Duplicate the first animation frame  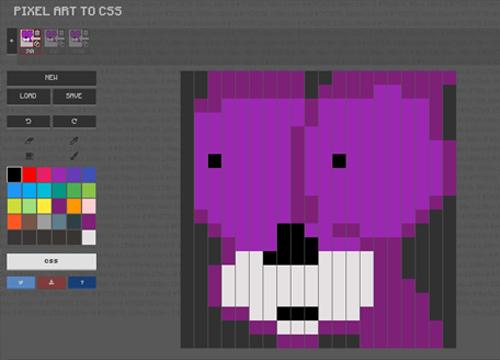37,43
